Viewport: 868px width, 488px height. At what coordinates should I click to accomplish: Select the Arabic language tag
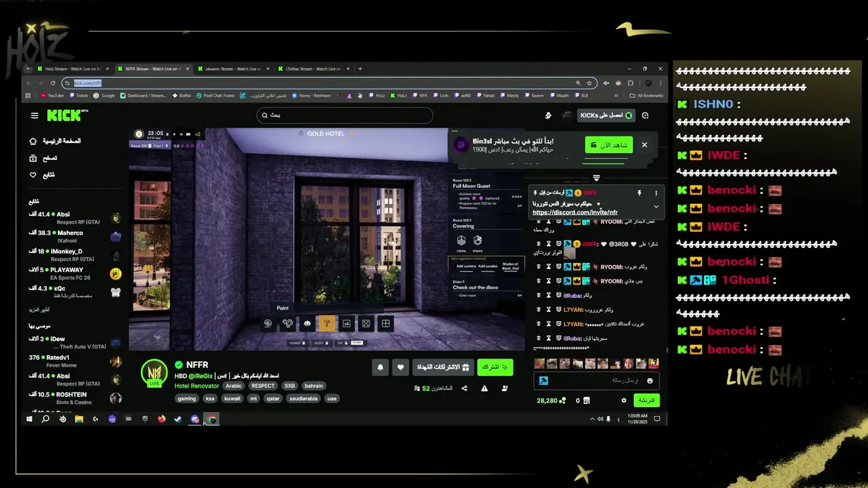click(233, 386)
